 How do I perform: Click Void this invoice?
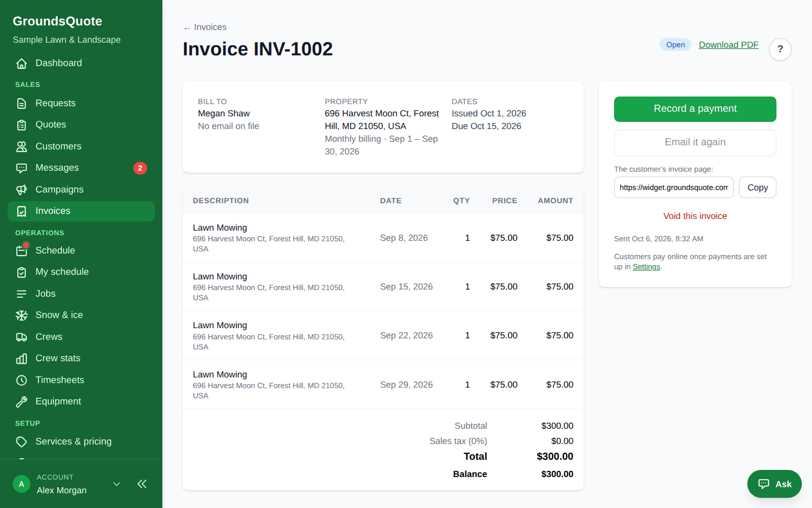[695, 216]
